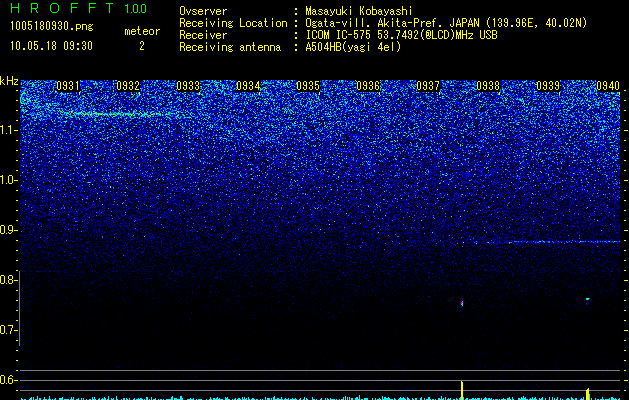629x400 pixels.
Task: Click the Receiving antenna label
Action: click(230, 47)
